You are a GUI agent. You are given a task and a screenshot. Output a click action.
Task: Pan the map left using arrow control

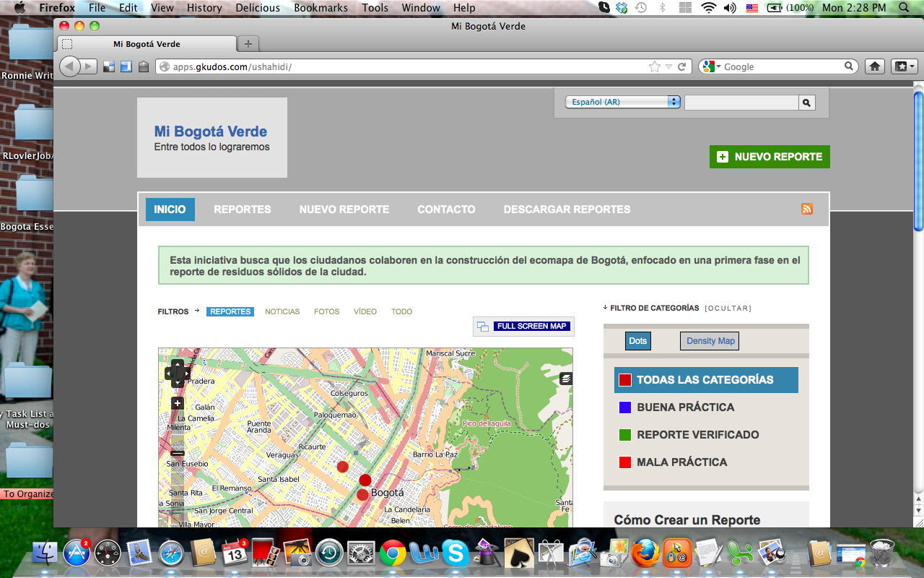[168, 374]
